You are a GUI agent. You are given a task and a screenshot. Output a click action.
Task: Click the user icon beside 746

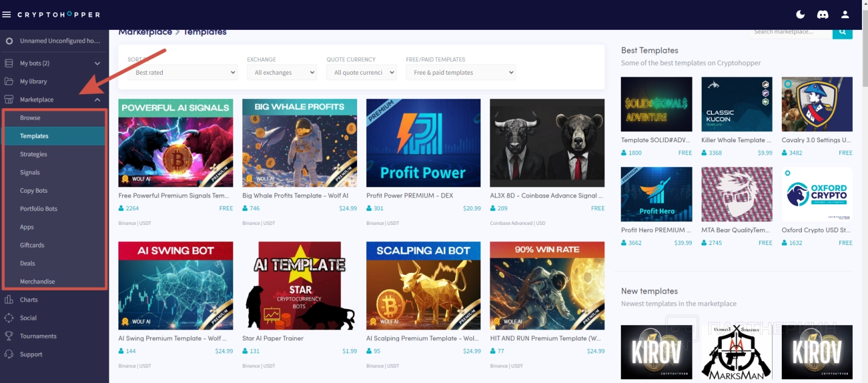245,209
